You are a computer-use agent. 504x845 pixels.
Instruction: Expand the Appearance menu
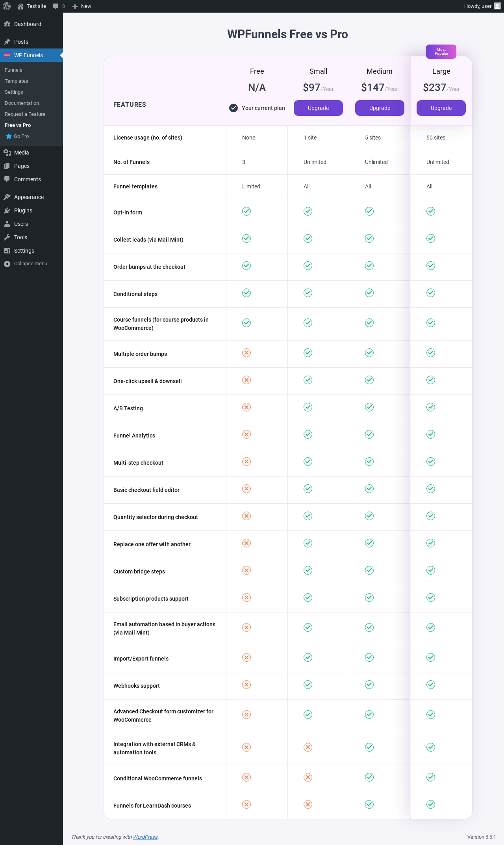29,197
